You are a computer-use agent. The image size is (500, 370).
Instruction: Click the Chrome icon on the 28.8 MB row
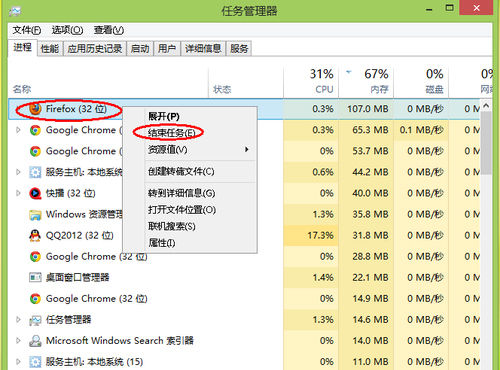tap(35, 256)
